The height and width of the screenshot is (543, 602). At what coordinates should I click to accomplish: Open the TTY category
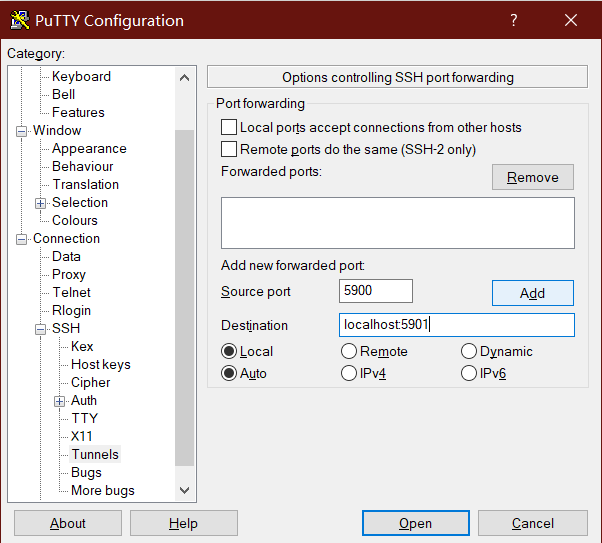[84, 418]
